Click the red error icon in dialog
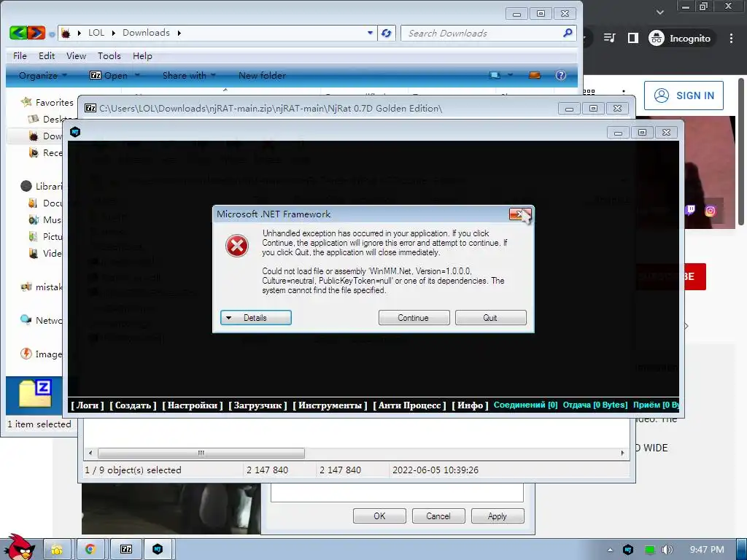 click(x=237, y=246)
